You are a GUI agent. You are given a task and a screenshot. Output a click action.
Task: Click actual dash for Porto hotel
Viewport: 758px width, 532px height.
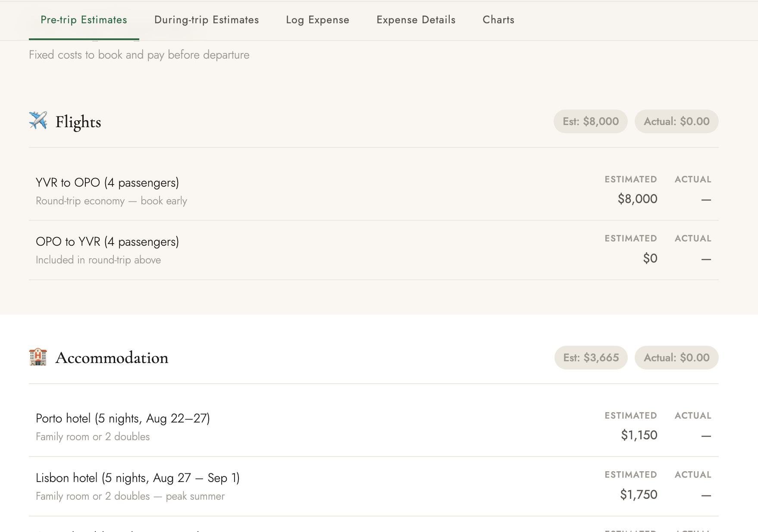point(706,436)
